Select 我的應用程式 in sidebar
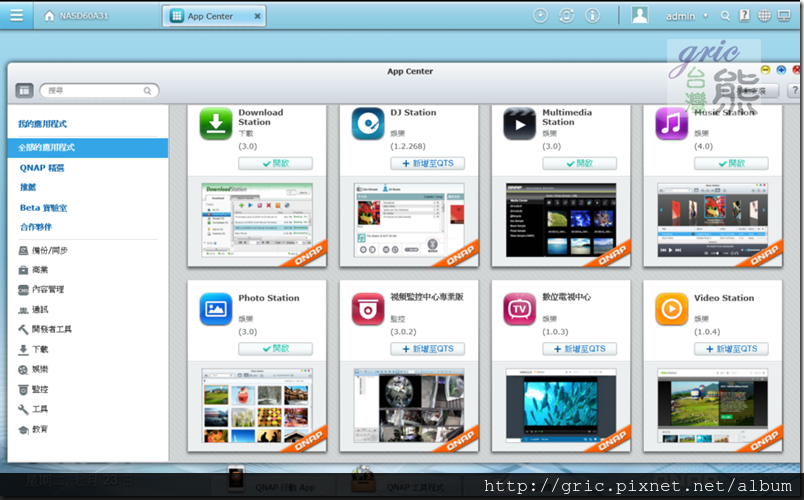This screenshot has width=804, height=500. coord(43,124)
